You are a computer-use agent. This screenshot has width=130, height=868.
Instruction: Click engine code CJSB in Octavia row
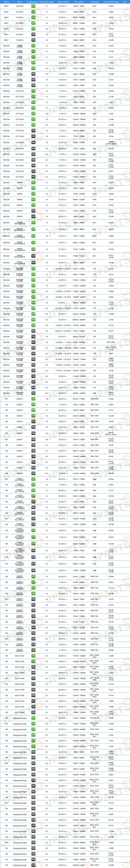(111, 119)
